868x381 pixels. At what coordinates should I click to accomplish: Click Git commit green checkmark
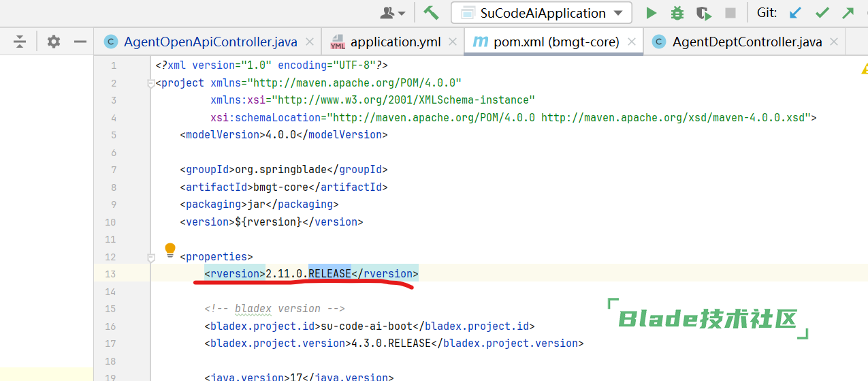(822, 13)
